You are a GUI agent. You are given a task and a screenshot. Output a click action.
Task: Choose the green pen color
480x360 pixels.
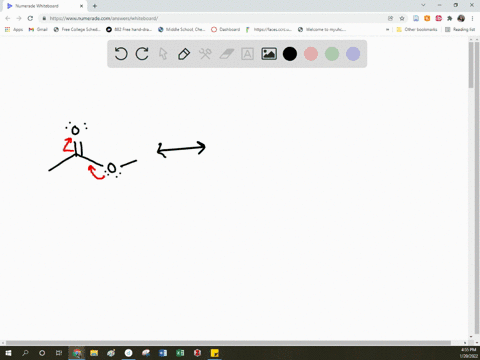pyautogui.click(x=332, y=54)
